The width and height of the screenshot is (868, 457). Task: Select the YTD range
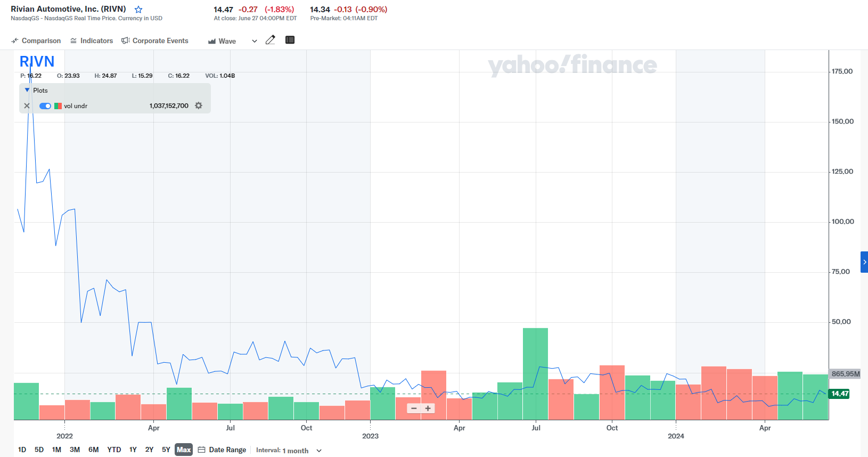[114, 450]
